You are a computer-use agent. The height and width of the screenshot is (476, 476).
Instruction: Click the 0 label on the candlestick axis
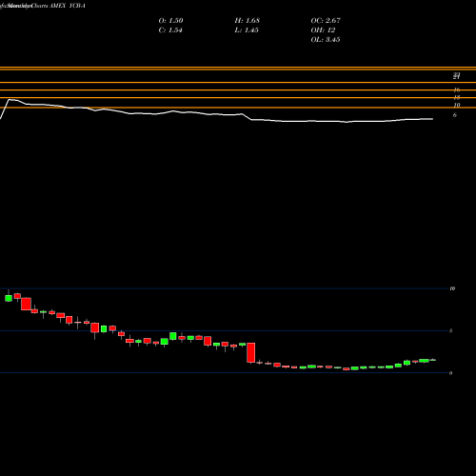click(x=451, y=373)
